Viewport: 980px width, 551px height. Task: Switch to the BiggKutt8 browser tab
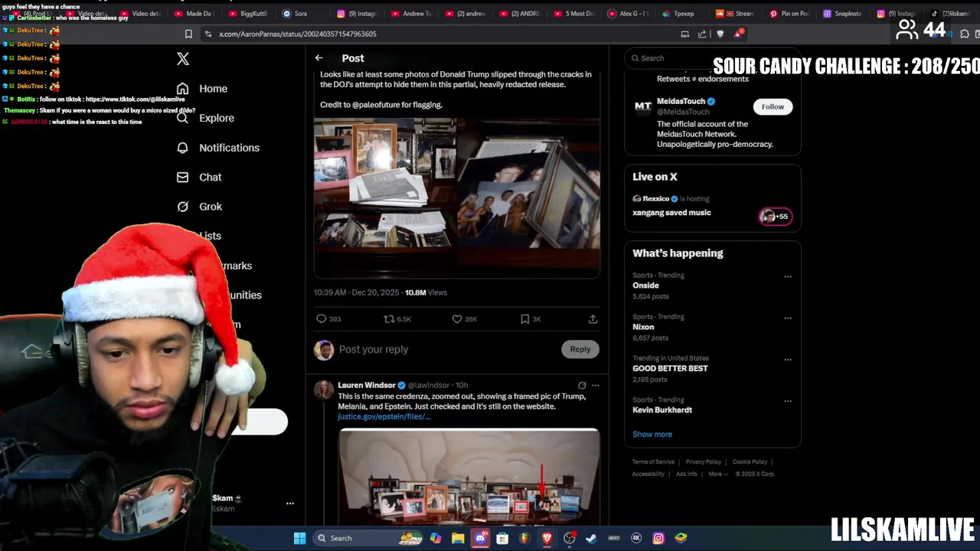(247, 13)
